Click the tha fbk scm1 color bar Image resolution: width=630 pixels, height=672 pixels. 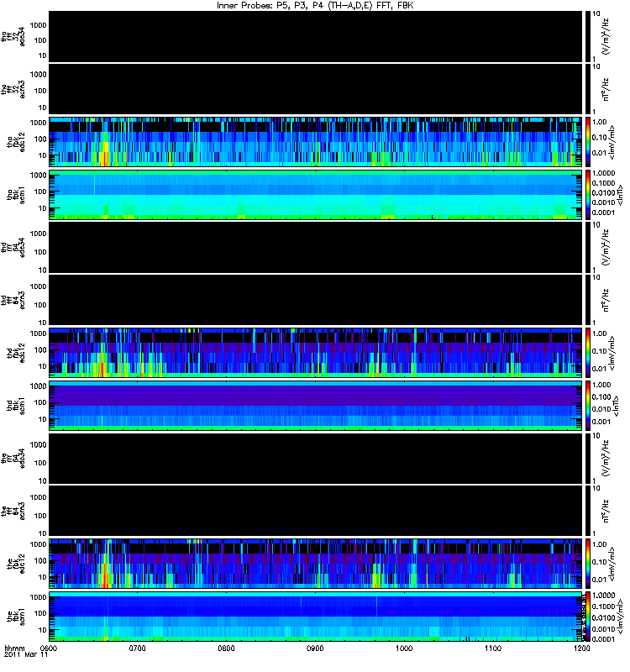click(x=587, y=195)
